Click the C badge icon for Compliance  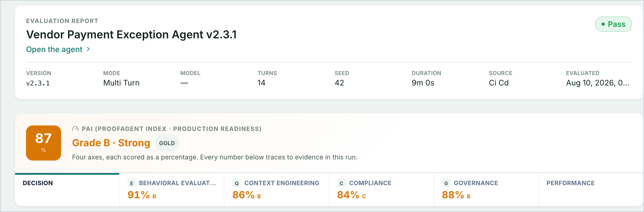(x=341, y=183)
